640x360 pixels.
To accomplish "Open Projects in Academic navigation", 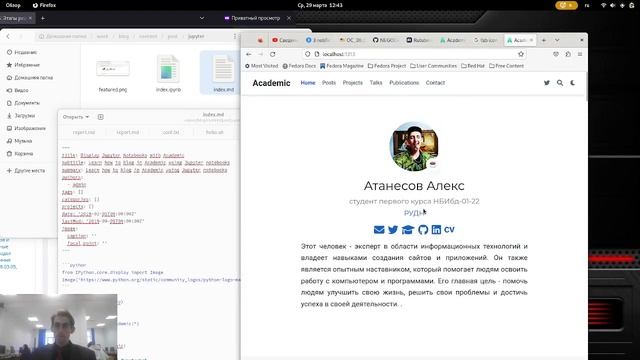I will (x=353, y=83).
